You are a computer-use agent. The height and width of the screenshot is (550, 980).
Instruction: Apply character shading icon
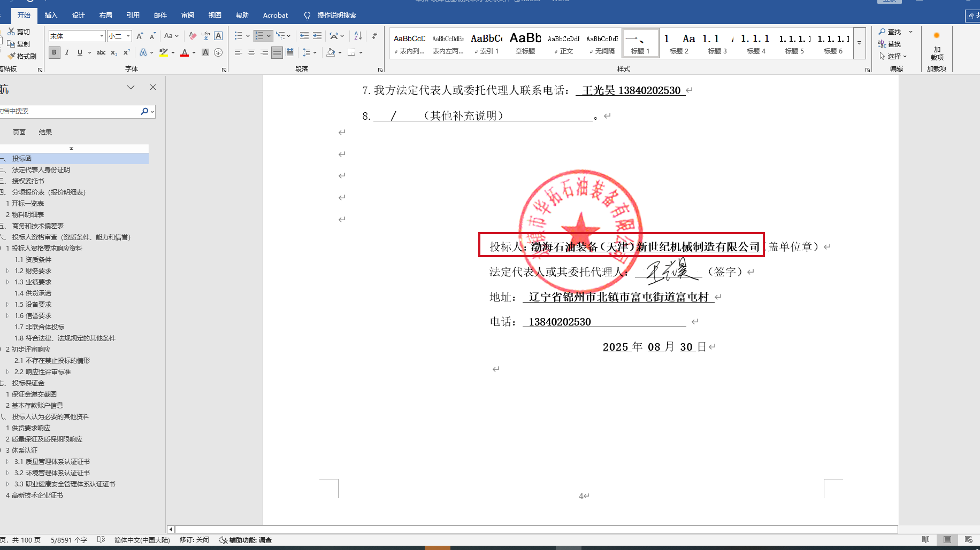point(205,52)
